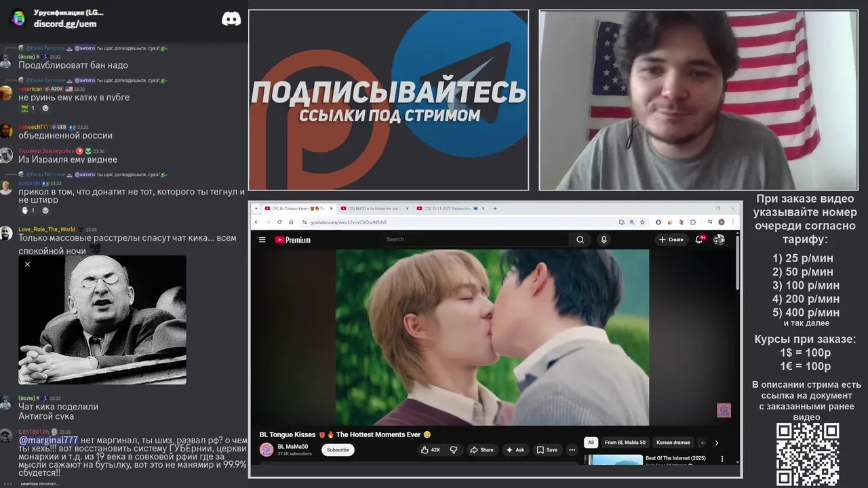Click reaction under 'не руинь ему катку' message
The width and height of the screenshot is (868, 488).
click(x=28, y=108)
